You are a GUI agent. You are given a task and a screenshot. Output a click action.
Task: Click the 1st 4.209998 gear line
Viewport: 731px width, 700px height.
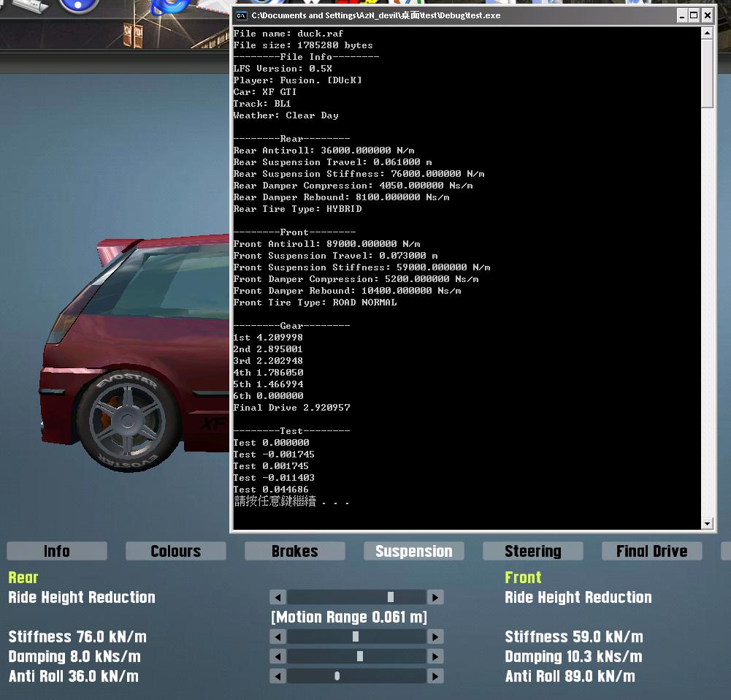click(268, 337)
